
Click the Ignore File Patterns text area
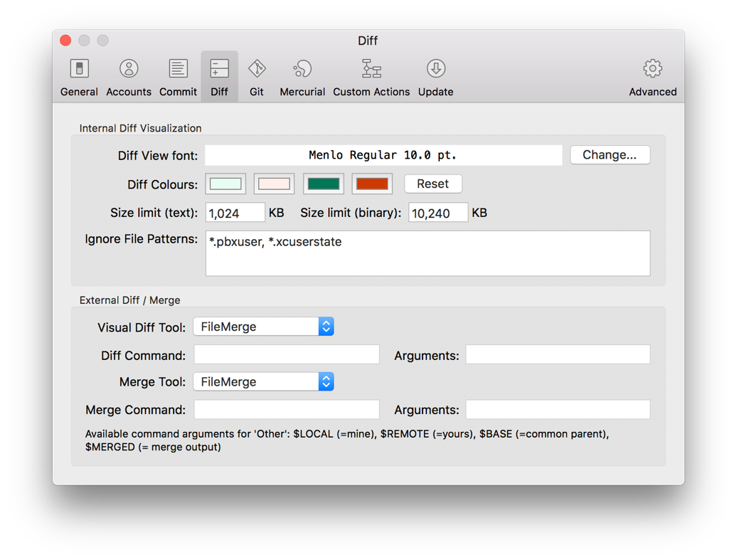[x=428, y=253]
